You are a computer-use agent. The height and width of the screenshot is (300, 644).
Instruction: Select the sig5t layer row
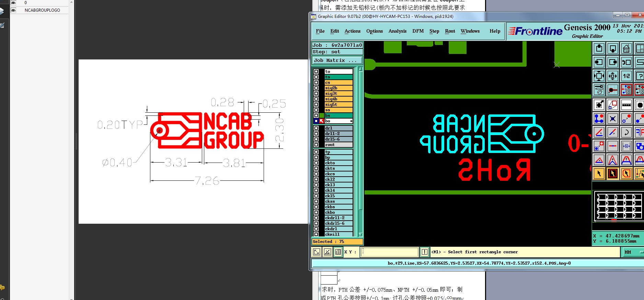click(338, 104)
